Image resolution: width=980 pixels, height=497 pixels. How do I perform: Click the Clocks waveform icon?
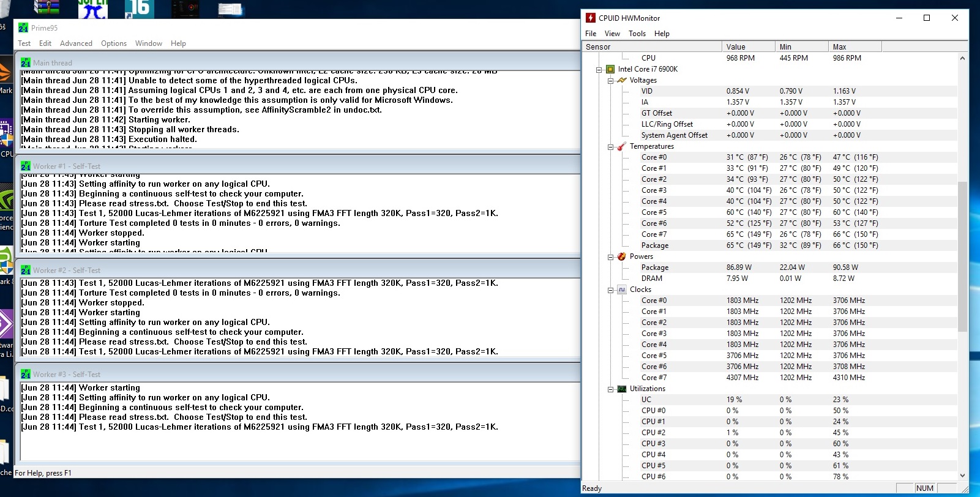point(622,290)
